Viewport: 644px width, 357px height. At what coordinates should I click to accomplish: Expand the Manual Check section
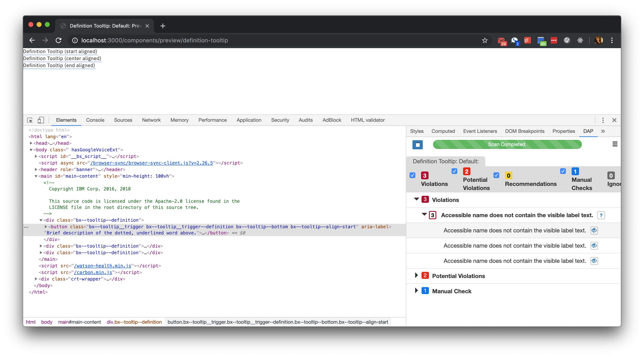coord(416,291)
